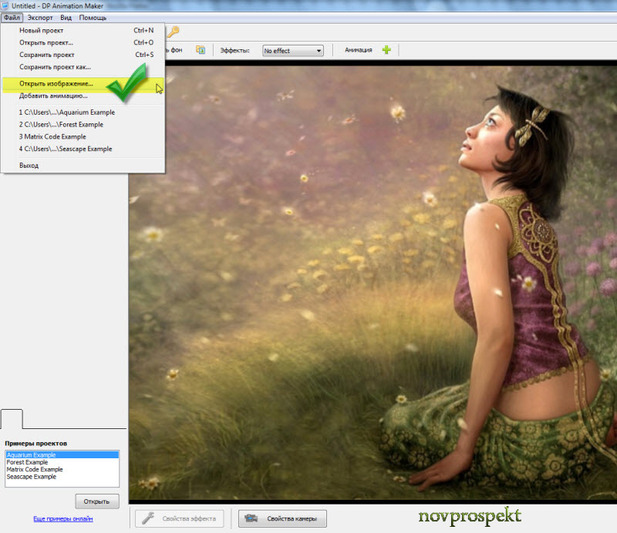This screenshot has width=617, height=533.
Task: Choose Открыть проект... in the menu
Action: (83, 42)
